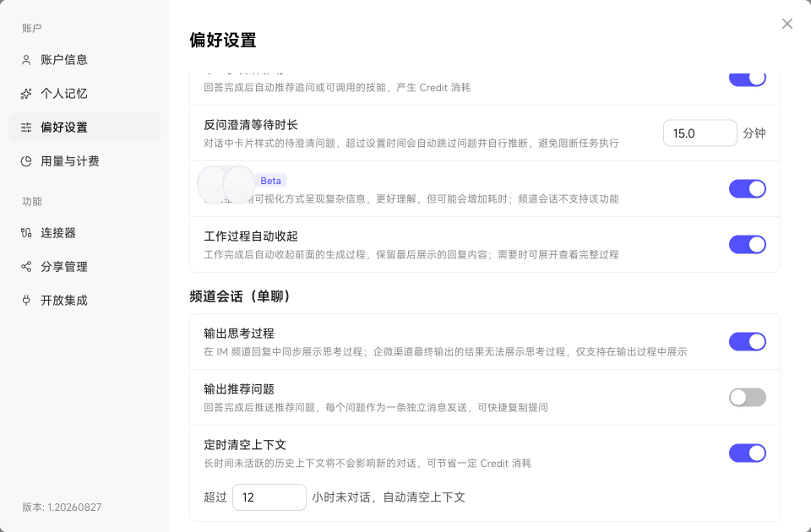Toggle 输出思考过程 switch

point(748,342)
